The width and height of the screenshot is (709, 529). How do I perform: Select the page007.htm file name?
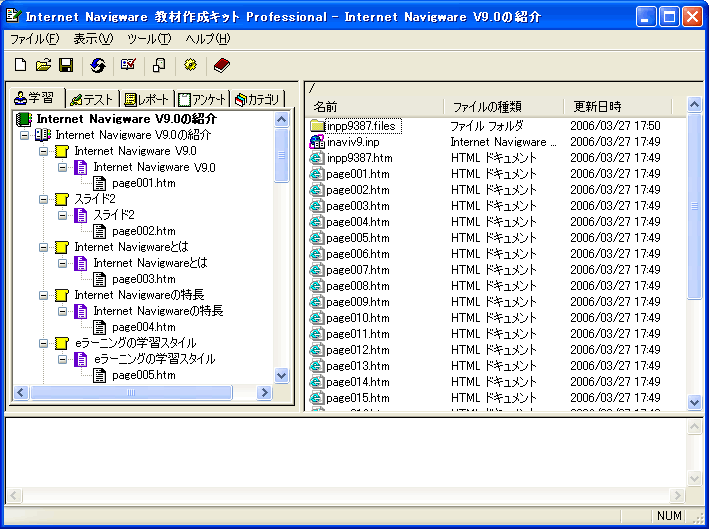[358, 270]
